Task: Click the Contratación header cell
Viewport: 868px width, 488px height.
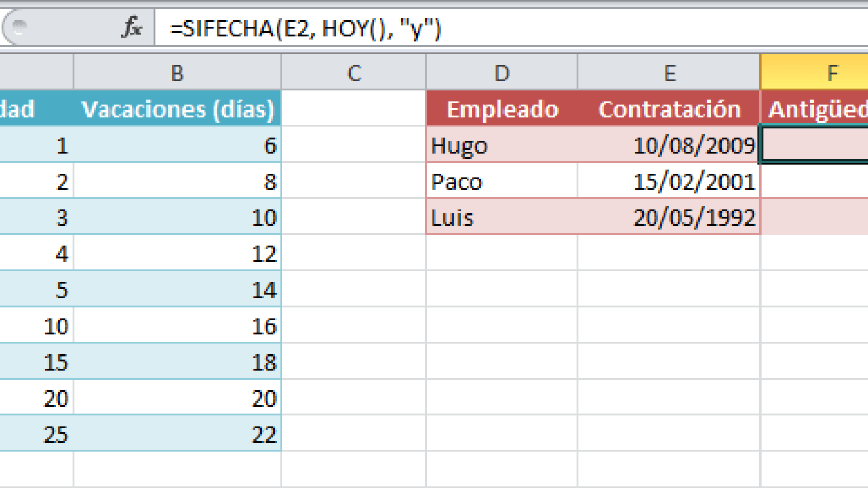Action: click(x=669, y=108)
